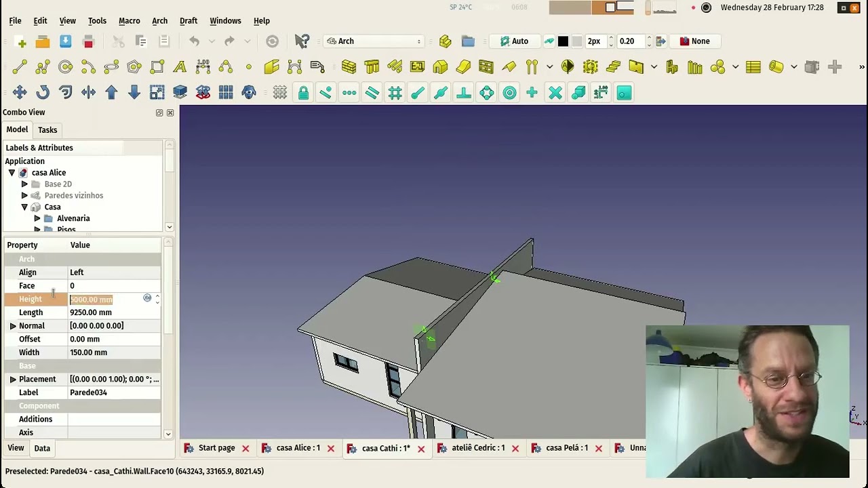
Task: Switch to the Tasks tab
Action: (x=47, y=130)
